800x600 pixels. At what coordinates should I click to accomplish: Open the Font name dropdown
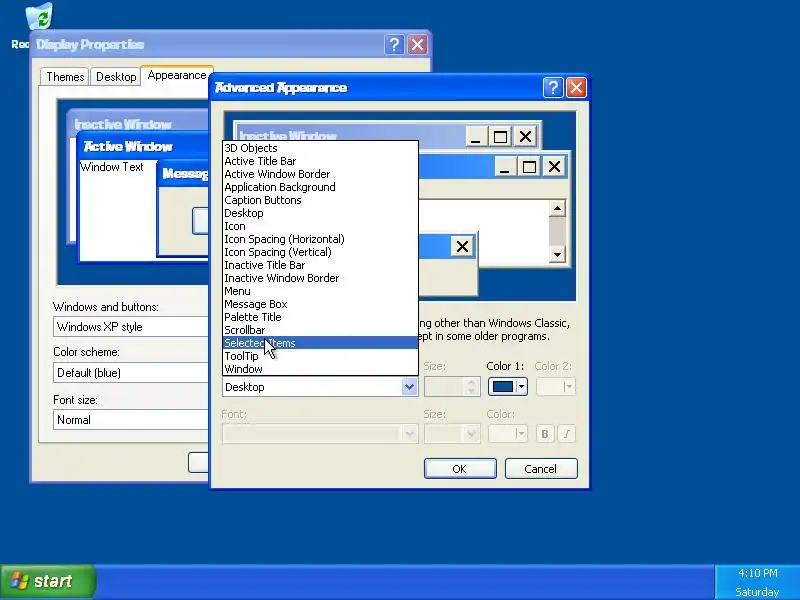tap(320, 434)
